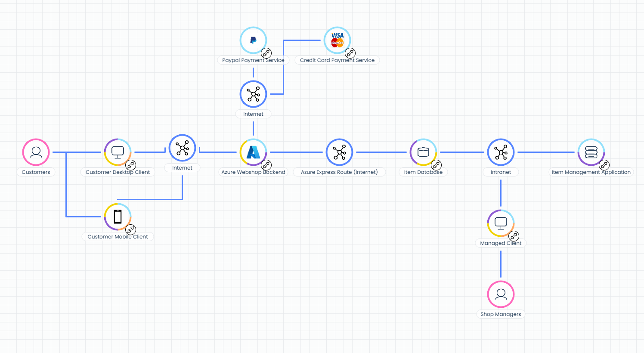Select the Azure Express Route network icon

tap(339, 152)
